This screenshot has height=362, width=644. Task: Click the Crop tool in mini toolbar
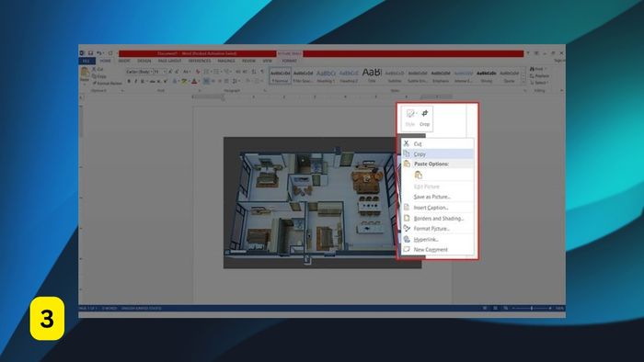point(425,119)
